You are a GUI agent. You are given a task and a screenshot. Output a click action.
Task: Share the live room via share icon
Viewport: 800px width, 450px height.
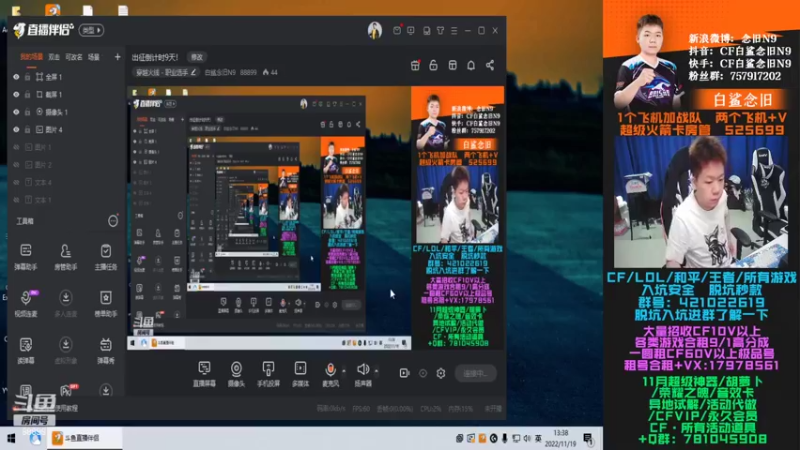click(x=490, y=65)
